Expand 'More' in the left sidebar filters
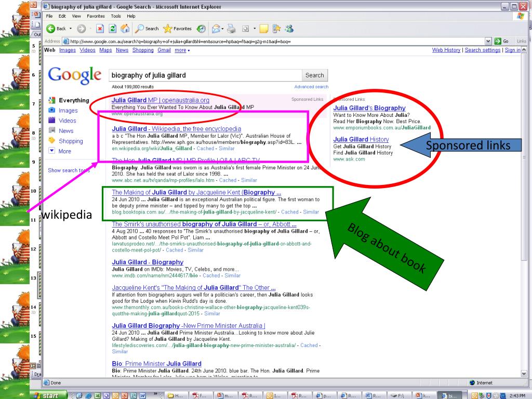This screenshot has width=532, height=399. (60, 151)
